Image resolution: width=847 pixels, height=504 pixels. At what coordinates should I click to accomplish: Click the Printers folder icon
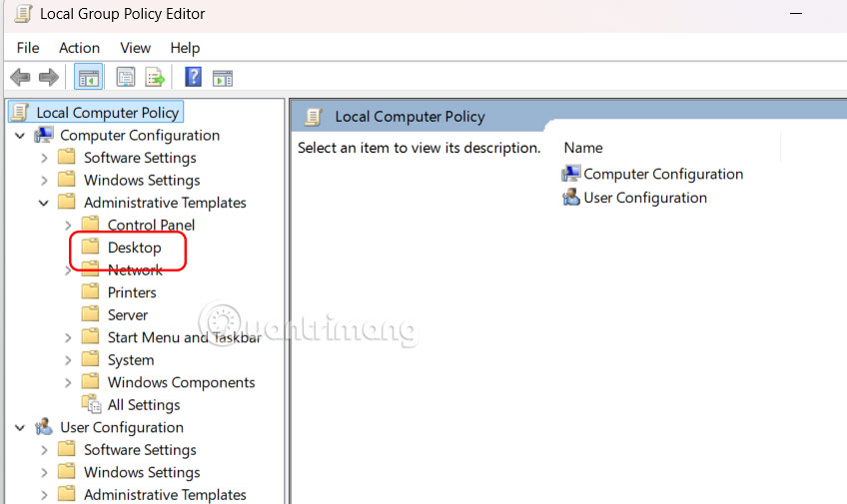click(90, 292)
